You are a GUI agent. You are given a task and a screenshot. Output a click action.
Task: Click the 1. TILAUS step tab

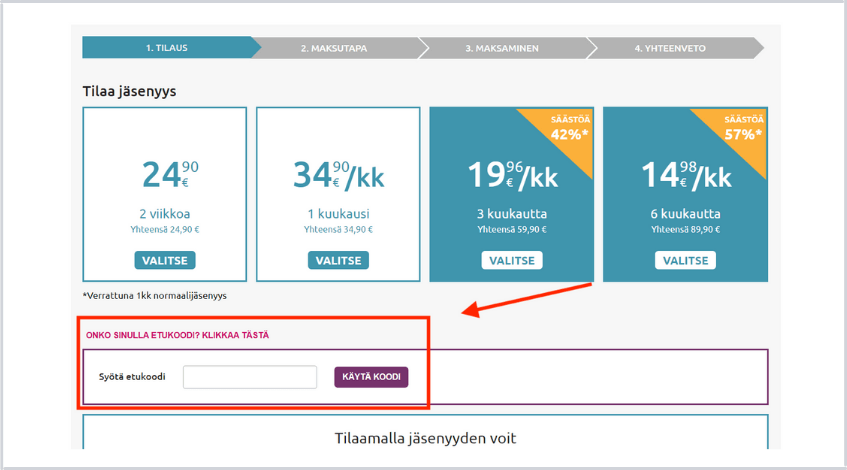click(165, 48)
